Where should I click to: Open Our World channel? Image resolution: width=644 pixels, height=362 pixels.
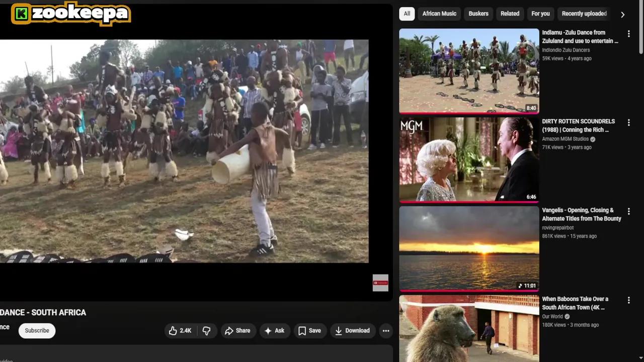click(552, 317)
